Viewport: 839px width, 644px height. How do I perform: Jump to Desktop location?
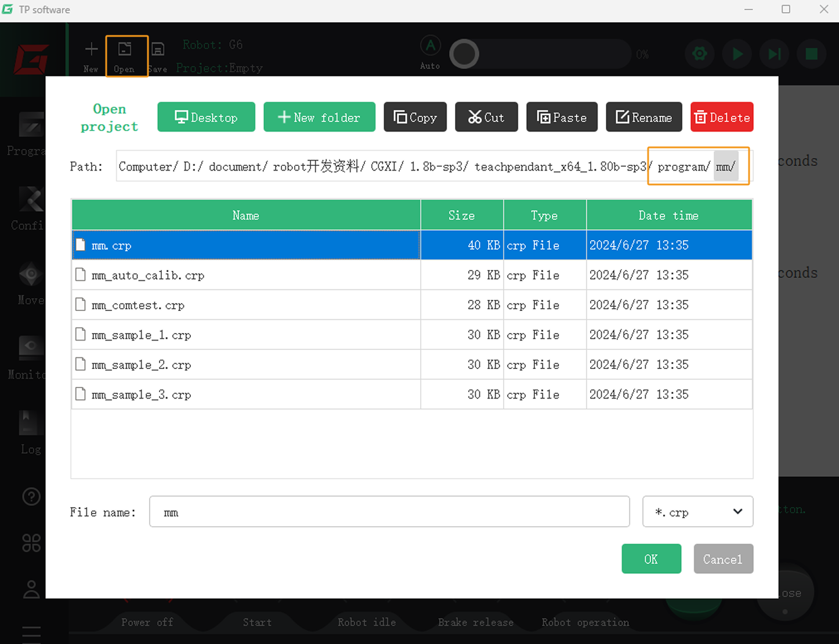206,117
